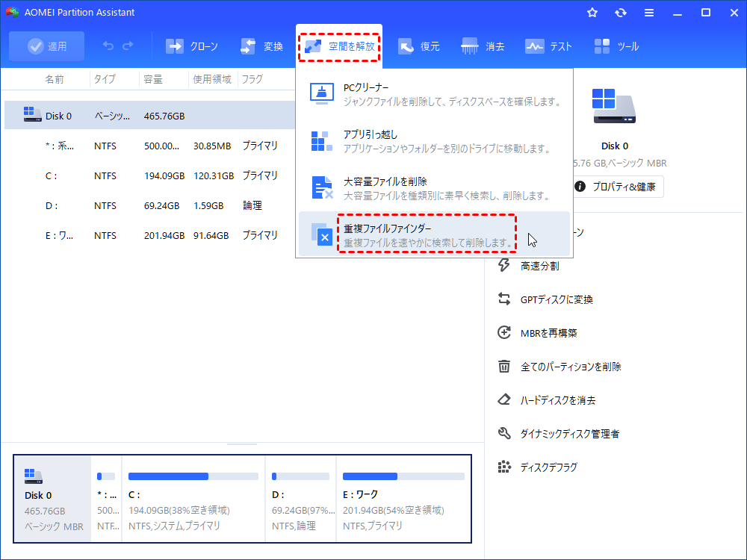Click the 名前 column header
Screen dimensions: 747x560
(x=55, y=79)
